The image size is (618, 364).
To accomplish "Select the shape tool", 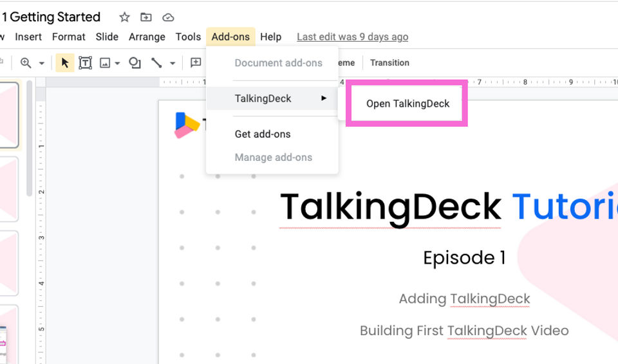I will click(x=135, y=63).
